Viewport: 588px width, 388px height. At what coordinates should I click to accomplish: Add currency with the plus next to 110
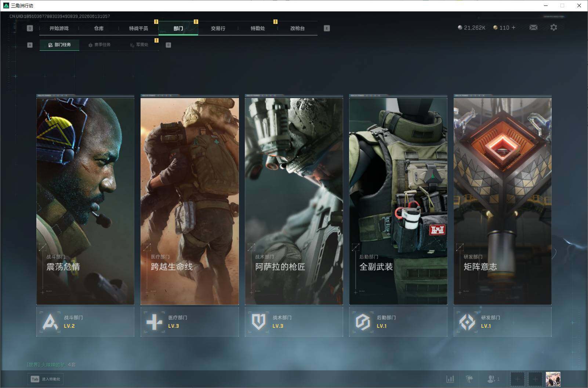pyautogui.click(x=513, y=28)
